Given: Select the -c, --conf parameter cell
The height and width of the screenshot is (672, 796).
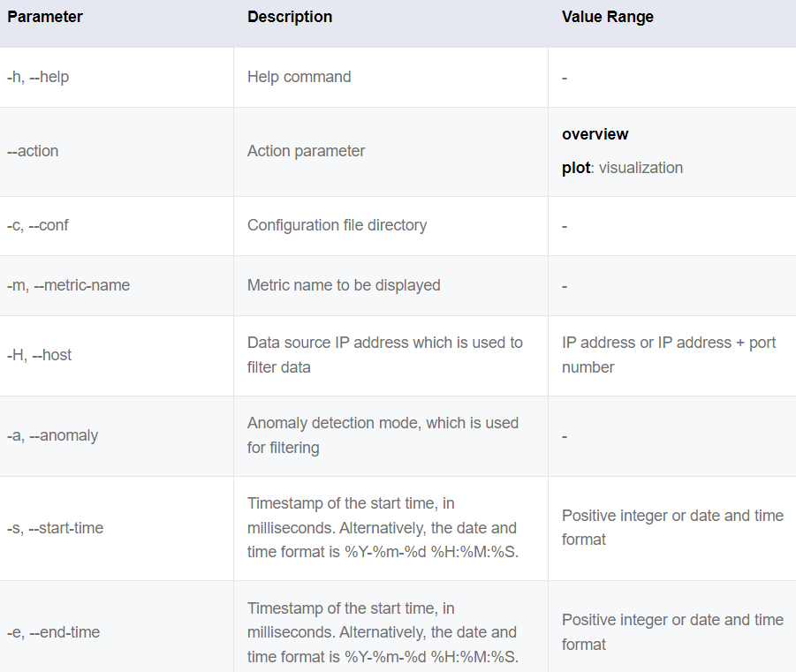Looking at the screenshot, I should [x=38, y=225].
